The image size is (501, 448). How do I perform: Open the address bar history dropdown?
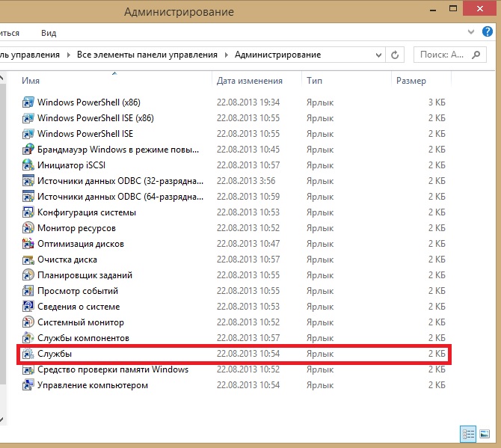[x=378, y=55]
